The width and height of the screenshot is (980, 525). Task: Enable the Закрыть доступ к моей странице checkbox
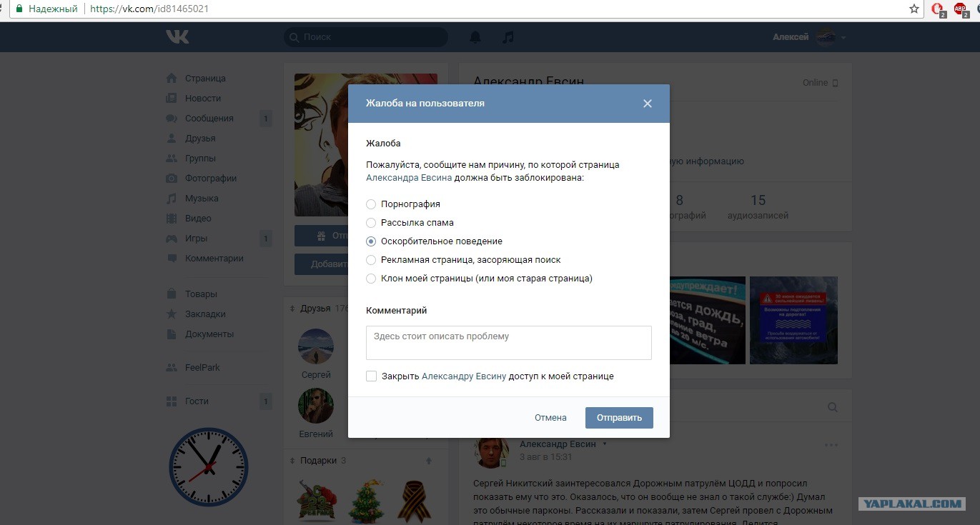point(371,376)
